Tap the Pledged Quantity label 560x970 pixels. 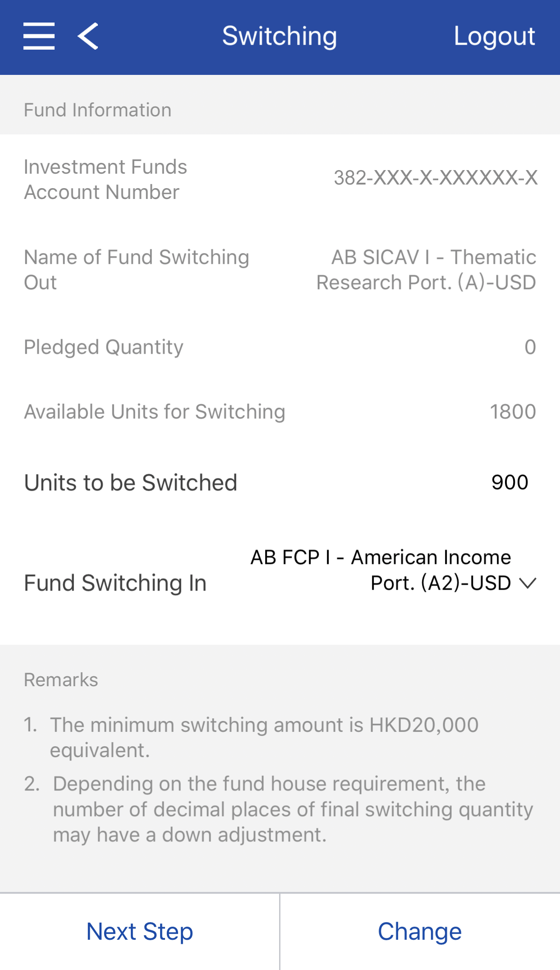(104, 347)
